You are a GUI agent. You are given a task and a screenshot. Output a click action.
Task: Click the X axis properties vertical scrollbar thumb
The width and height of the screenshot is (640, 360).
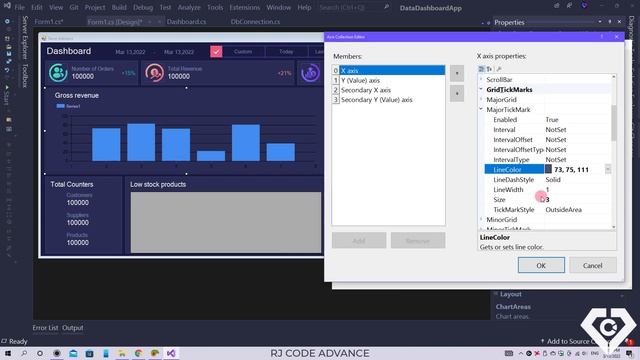(x=613, y=122)
